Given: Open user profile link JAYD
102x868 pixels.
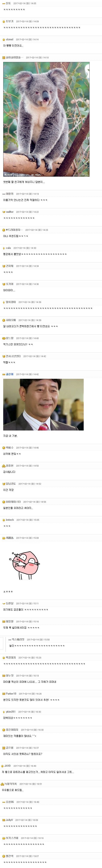Looking at the screenshot, I should coord(7,766).
